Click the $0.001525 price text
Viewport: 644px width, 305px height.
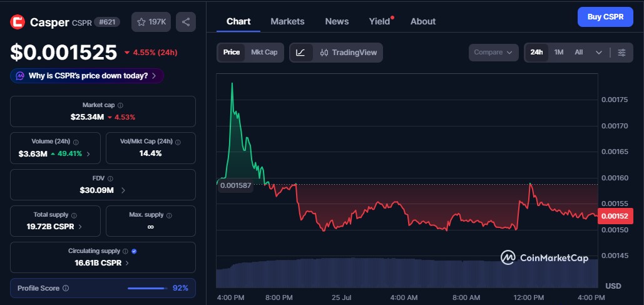(64, 53)
